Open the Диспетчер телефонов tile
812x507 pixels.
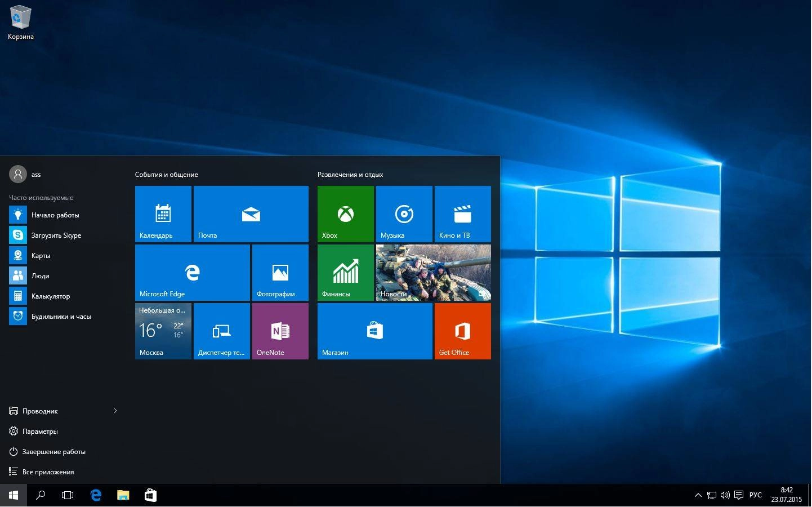[x=222, y=331]
